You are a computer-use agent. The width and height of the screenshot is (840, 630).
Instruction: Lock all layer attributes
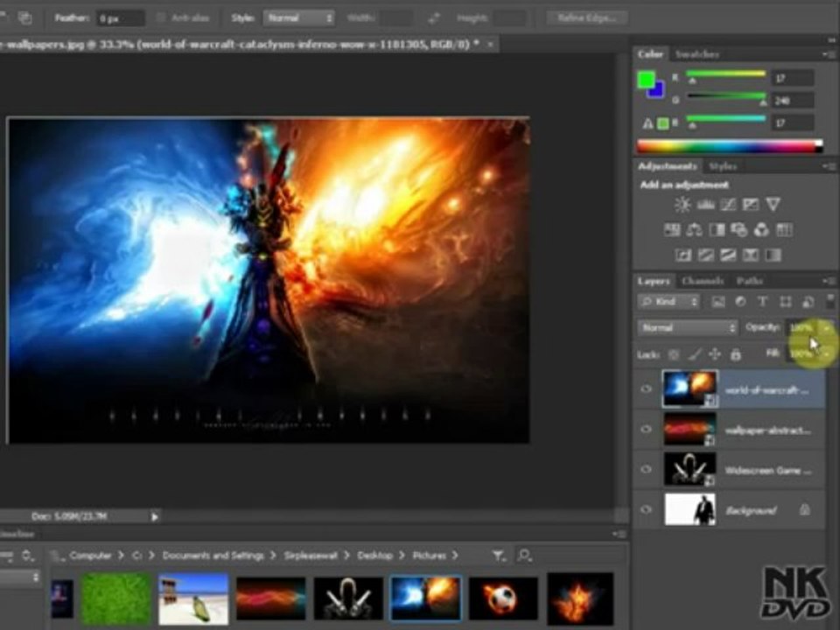point(736,354)
